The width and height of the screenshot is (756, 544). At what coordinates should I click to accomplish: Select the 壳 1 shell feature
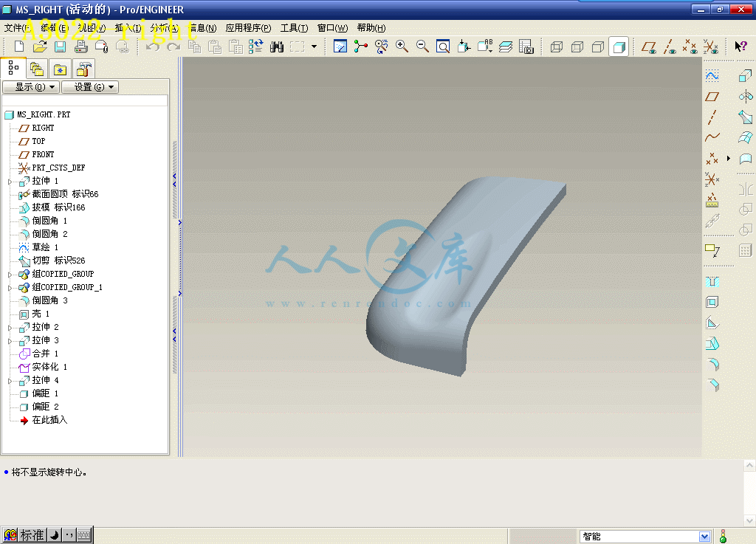(x=41, y=314)
